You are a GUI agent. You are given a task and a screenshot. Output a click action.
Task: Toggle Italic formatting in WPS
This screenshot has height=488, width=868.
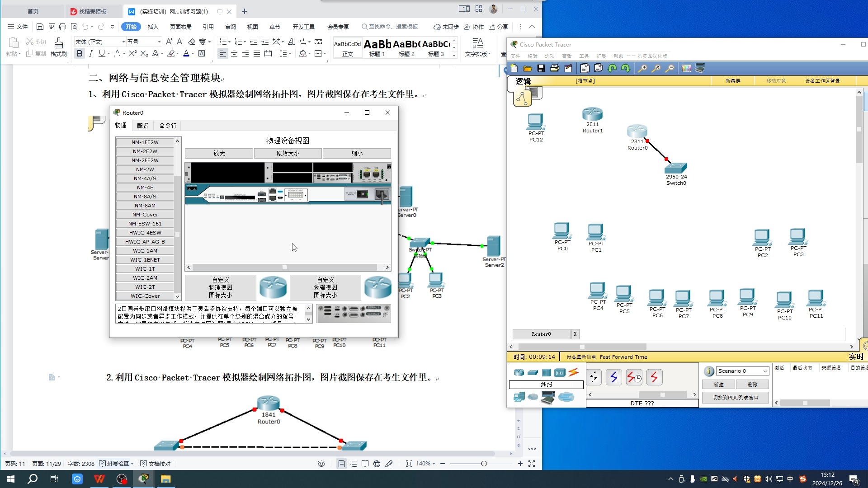91,53
